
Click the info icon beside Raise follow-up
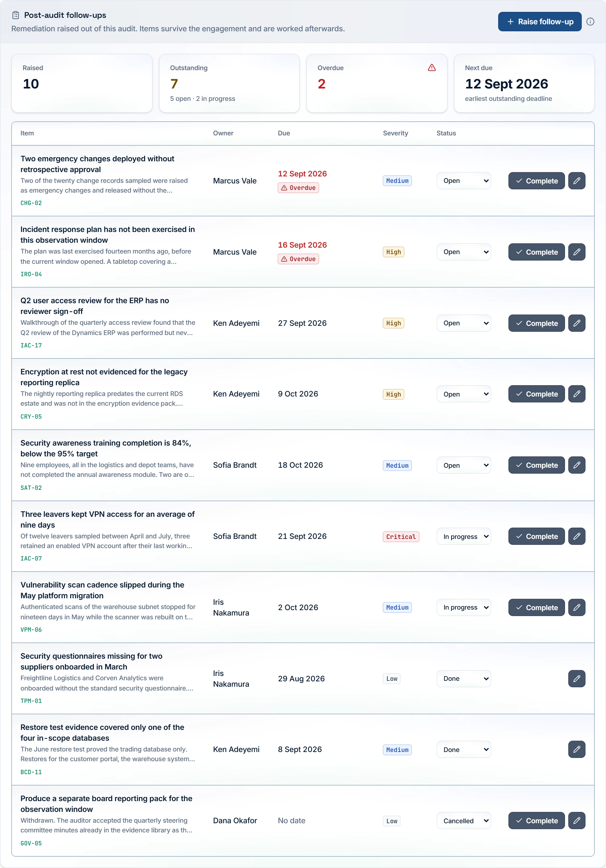tap(590, 22)
